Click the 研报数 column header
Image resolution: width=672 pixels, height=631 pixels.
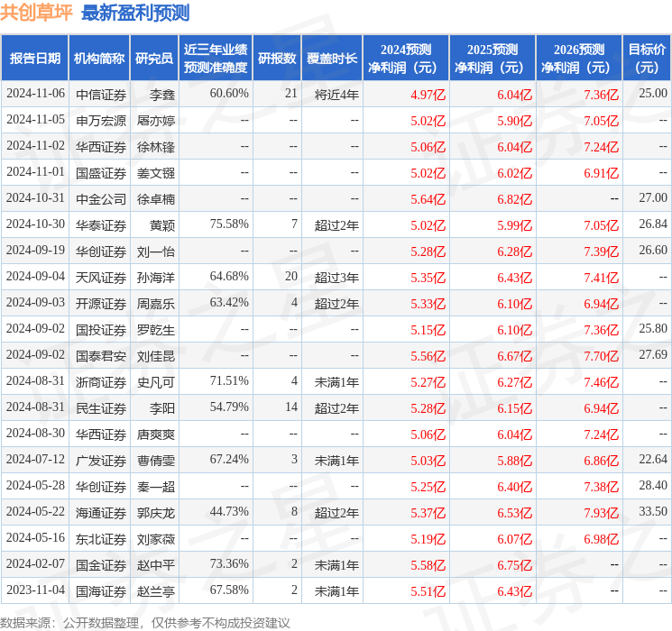point(277,59)
